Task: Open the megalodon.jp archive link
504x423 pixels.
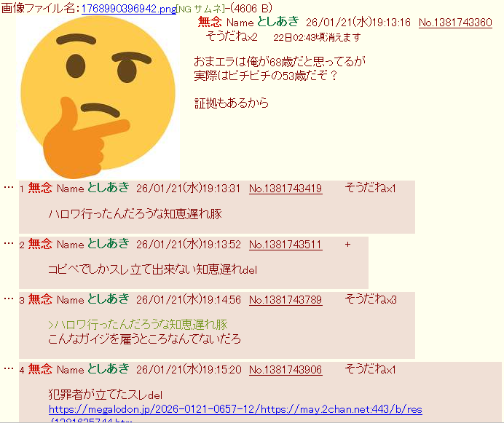Action: click(x=235, y=409)
